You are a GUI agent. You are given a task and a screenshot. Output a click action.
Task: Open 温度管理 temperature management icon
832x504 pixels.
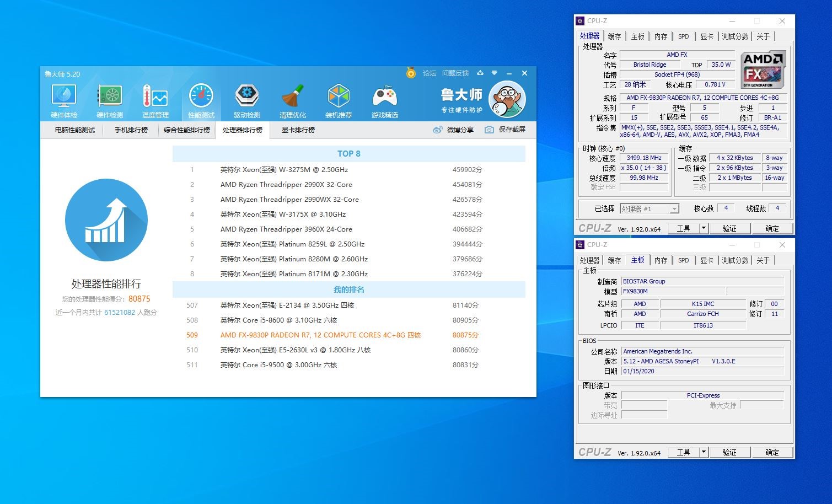tap(155, 101)
